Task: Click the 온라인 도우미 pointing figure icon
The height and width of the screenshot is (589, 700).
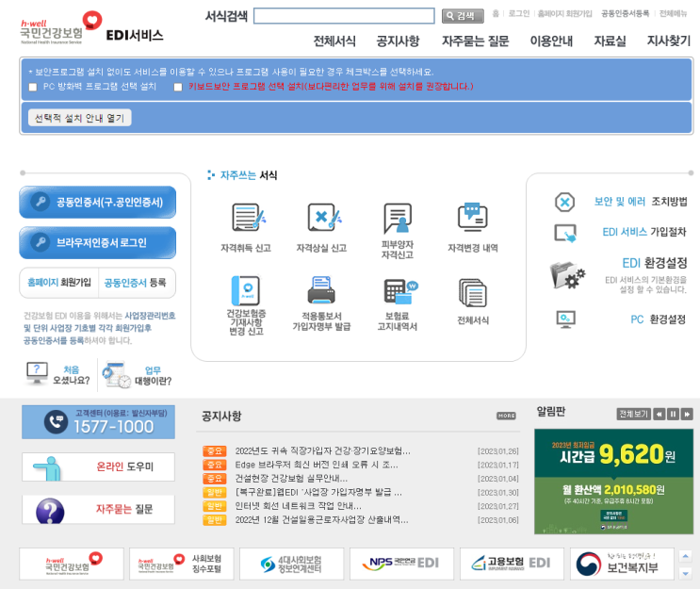Action: pyautogui.click(x=48, y=468)
